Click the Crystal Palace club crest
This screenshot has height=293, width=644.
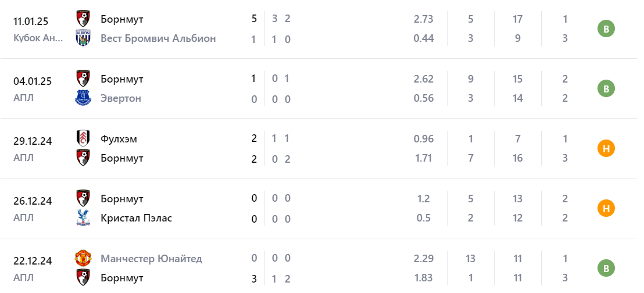(83, 218)
